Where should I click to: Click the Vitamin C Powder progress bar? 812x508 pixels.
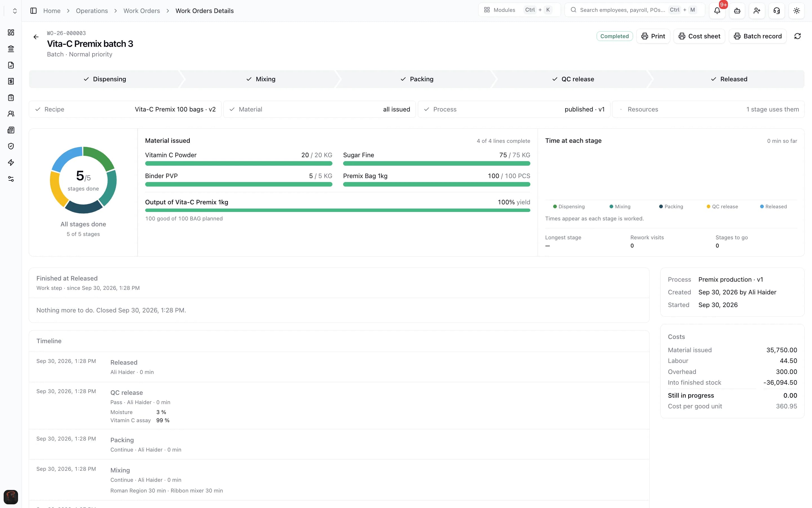pyautogui.click(x=239, y=164)
